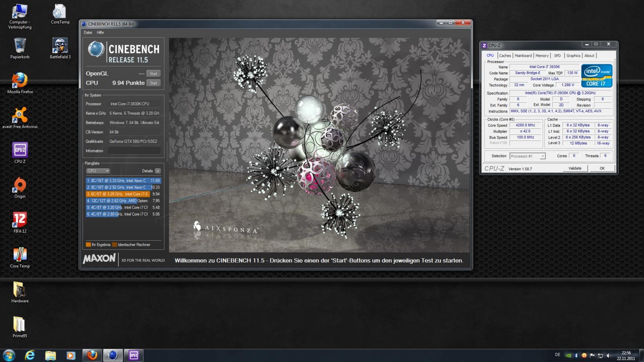This screenshot has width=644, height=362.
Task: Open the Prime95 folder on desktop
Action: (20, 327)
